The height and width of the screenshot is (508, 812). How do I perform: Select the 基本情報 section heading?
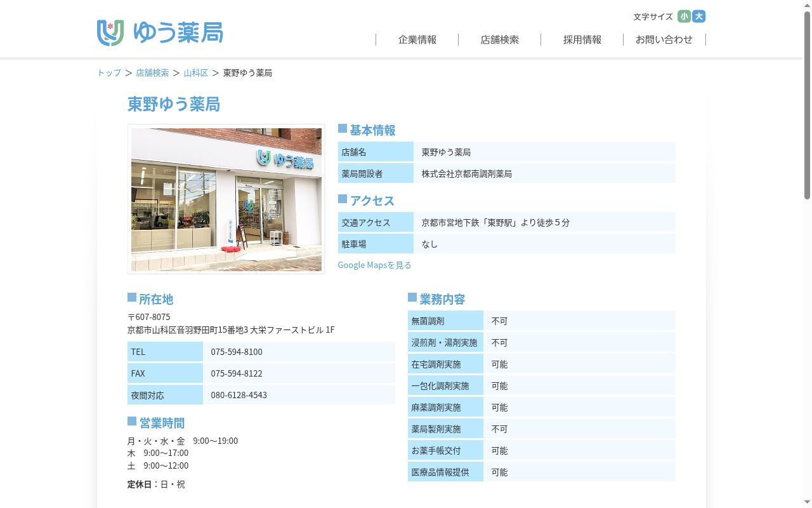click(372, 130)
